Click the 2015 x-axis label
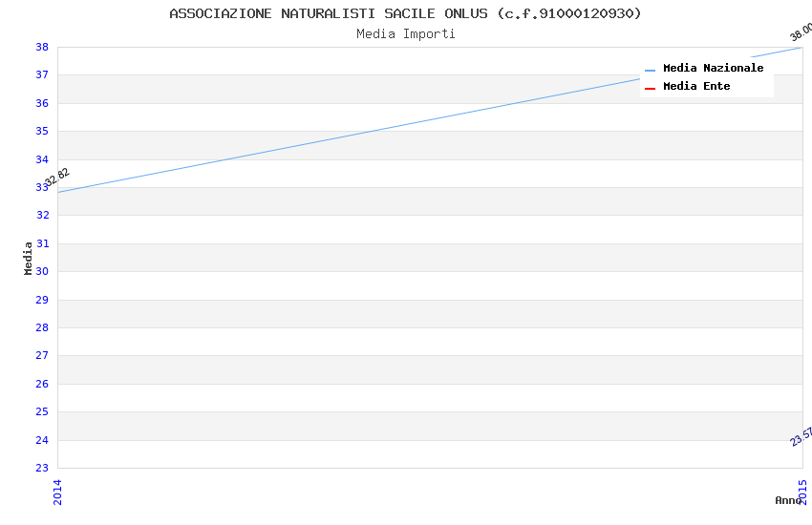812x525 pixels. [x=803, y=492]
